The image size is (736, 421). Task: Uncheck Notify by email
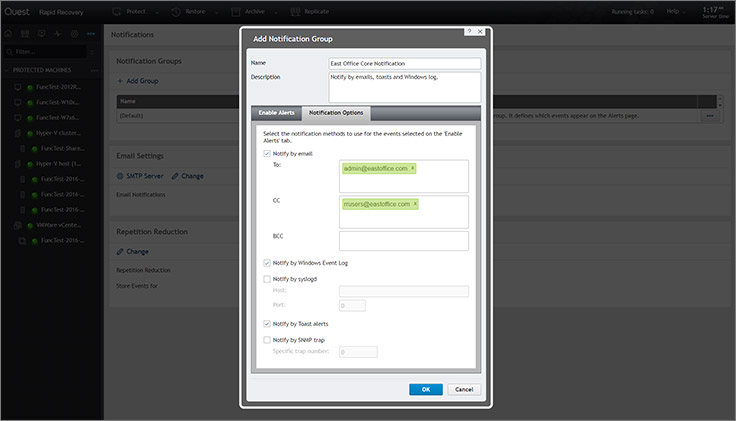point(267,153)
